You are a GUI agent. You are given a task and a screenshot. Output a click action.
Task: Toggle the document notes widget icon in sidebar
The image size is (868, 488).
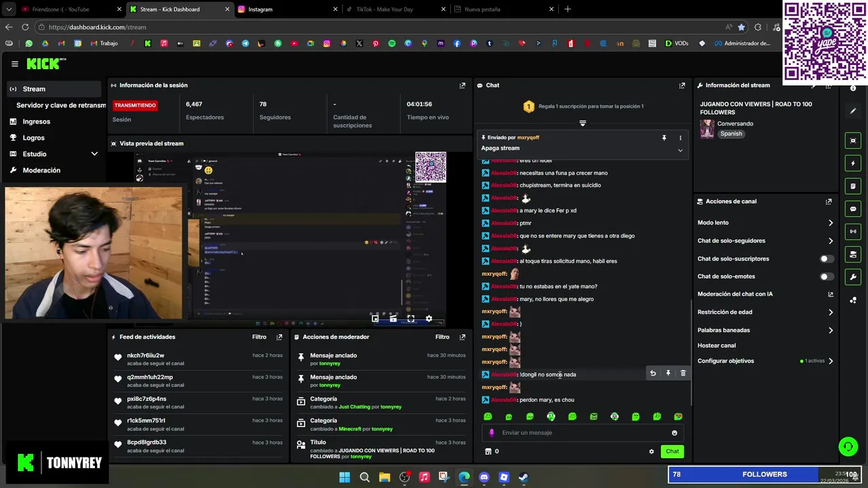click(853, 186)
